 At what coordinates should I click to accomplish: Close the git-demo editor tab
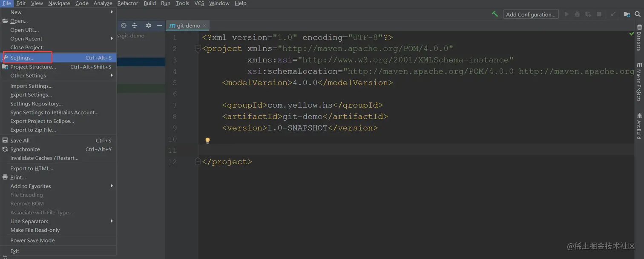pos(204,26)
